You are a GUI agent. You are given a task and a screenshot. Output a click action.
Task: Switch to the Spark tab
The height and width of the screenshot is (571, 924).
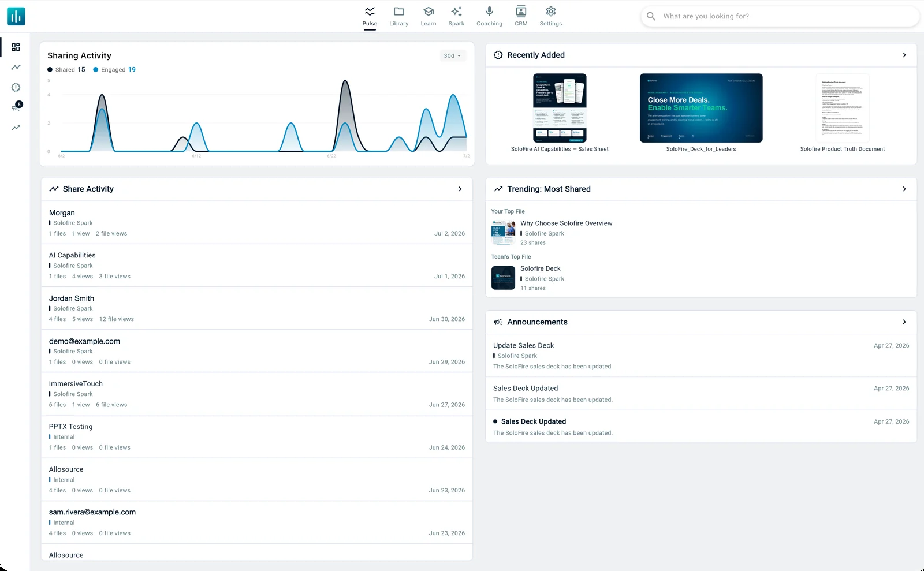pyautogui.click(x=456, y=17)
